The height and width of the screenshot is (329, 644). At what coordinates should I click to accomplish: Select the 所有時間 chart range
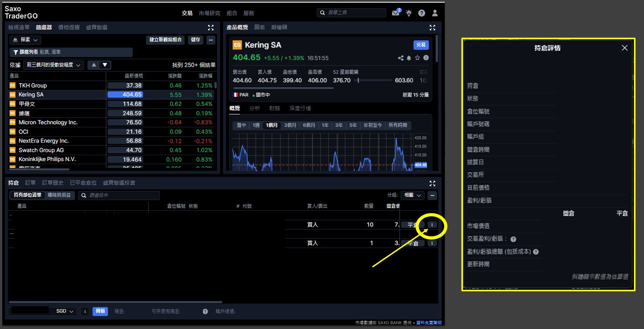click(x=397, y=125)
